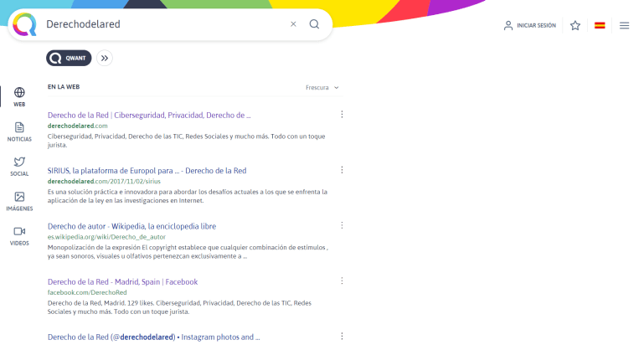Image resolution: width=644 pixels, height=345 pixels.
Task: Click es.wikipedia.org/wiki/Derecho_de_autor URL
Action: (x=106, y=237)
